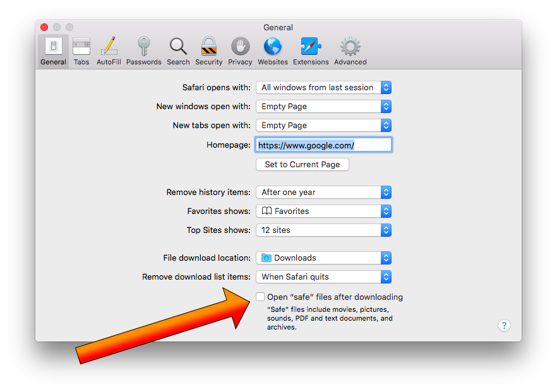Open the Passwords key pane
The height and width of the screenshot is (392, 557).
143,51
